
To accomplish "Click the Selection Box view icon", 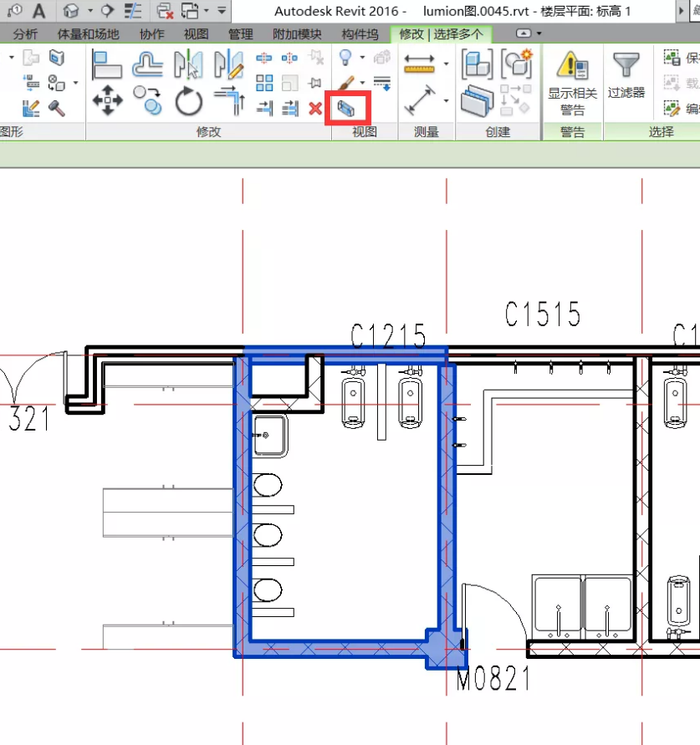I will 346,109.
